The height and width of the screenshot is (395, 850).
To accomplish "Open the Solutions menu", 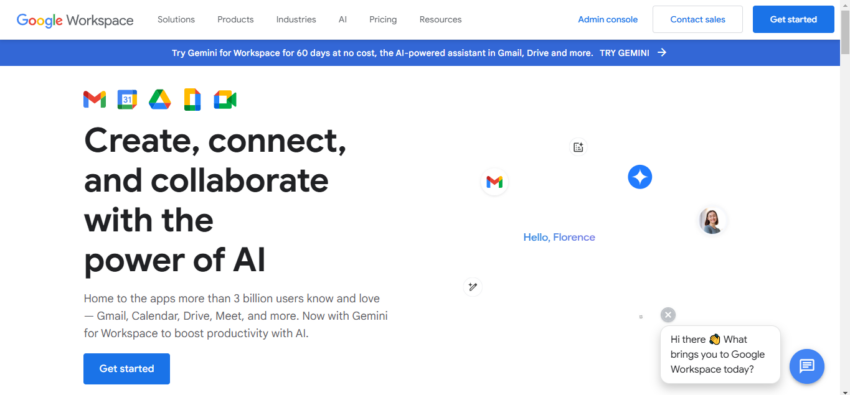I will tap(176, 20).
